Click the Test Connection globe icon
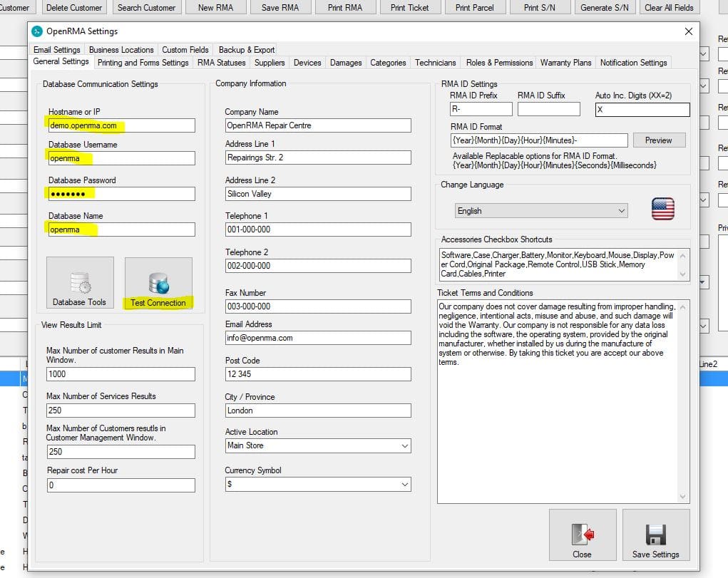Screen dimensions: 728x578 click(158, 283)
